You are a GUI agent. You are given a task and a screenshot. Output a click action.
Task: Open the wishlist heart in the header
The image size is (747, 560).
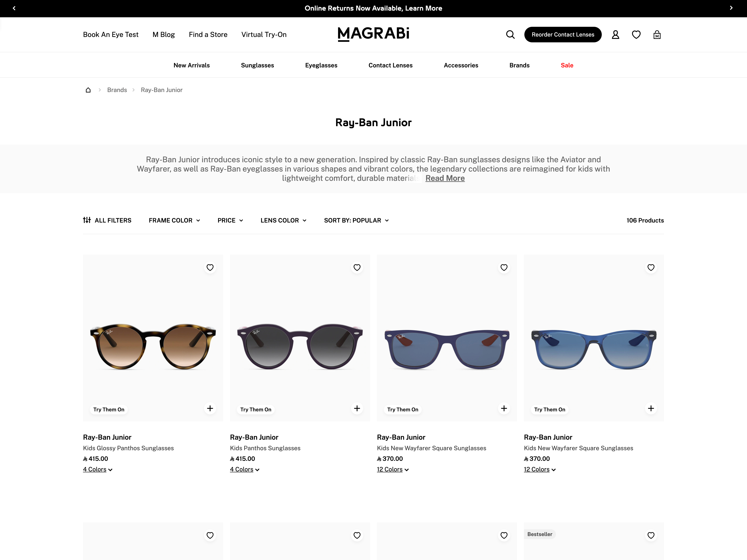[636, 34]
